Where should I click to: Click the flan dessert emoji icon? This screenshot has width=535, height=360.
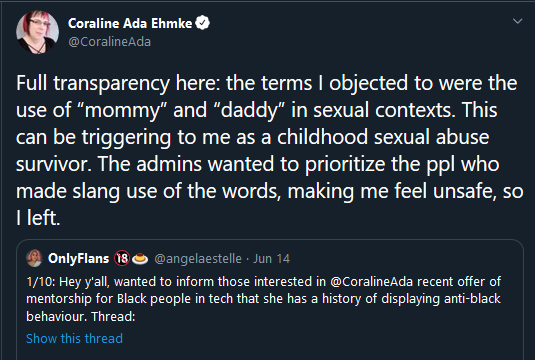point(140,259)
